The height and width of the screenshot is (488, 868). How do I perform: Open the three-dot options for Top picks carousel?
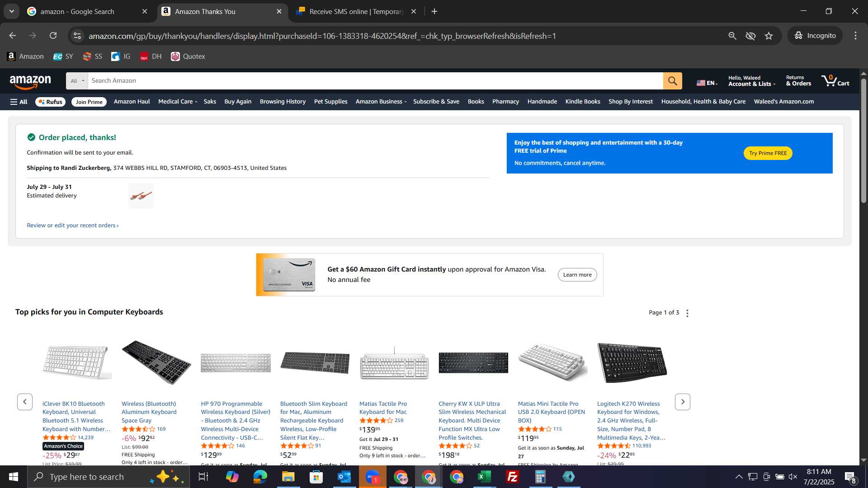687,313
